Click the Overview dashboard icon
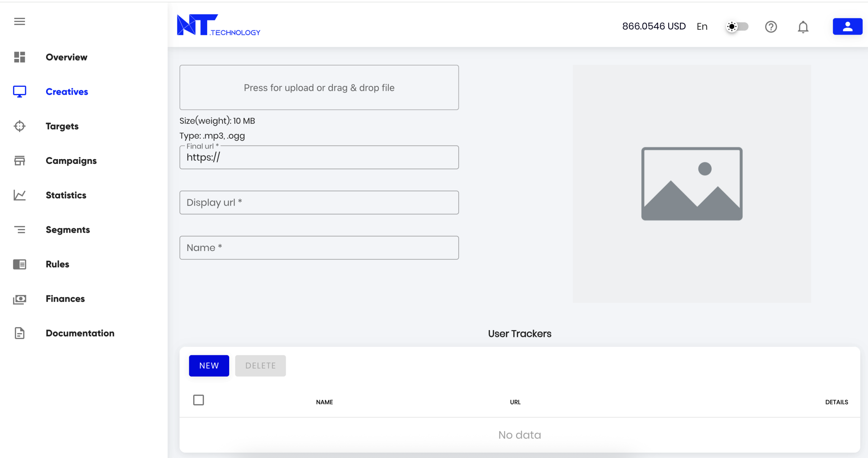This screenshot has height=458, width=868. (19, 57)
